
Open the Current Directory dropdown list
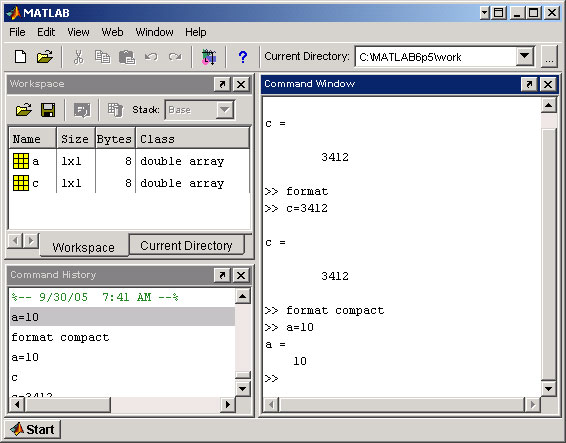point(525,56)
